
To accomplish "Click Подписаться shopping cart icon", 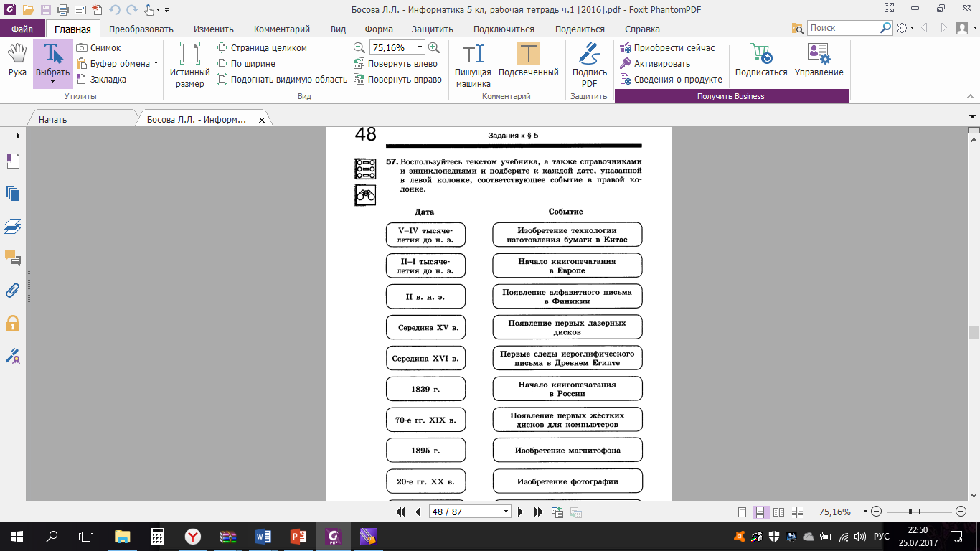I will pos(761,60).
